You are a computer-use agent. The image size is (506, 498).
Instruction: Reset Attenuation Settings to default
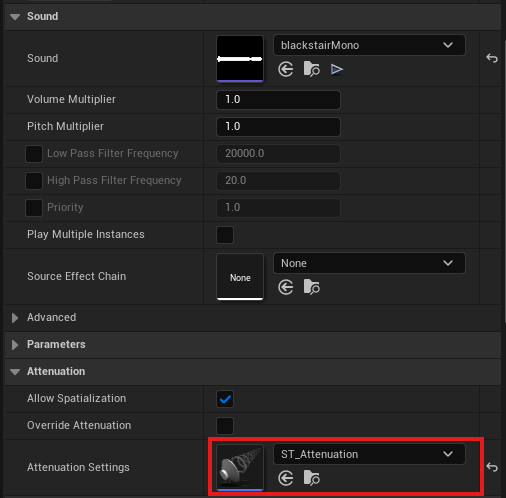492,467
